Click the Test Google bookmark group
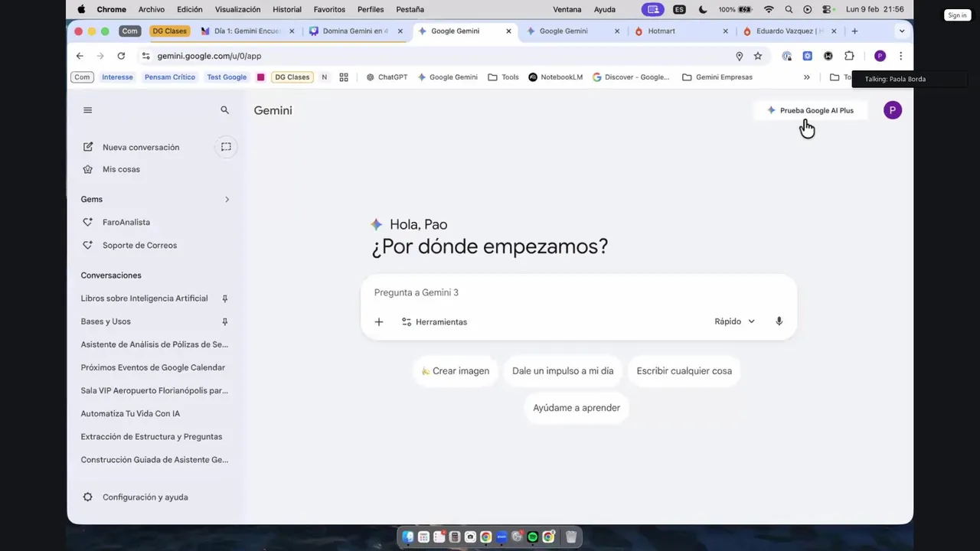 [227, 77]
